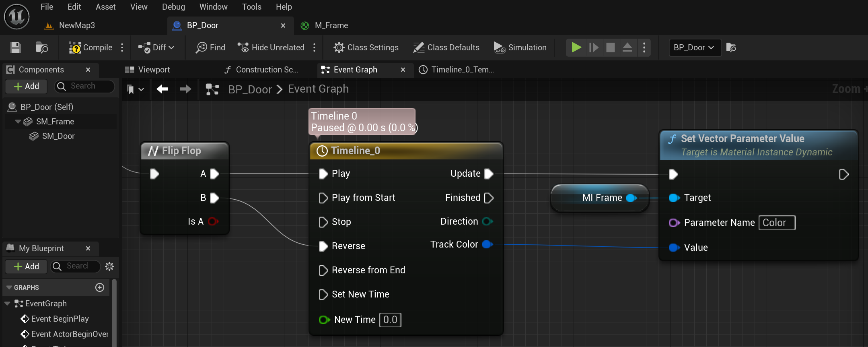Viewport: 868px width, 347px height.
Task: Open Compile options three-dot menu
Action: click(x=122, y=48)
